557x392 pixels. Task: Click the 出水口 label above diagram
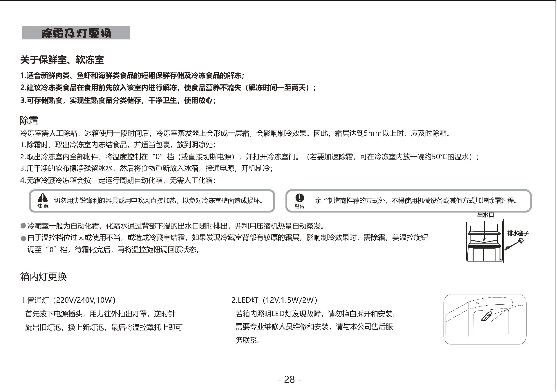click(x=485, y=215)
